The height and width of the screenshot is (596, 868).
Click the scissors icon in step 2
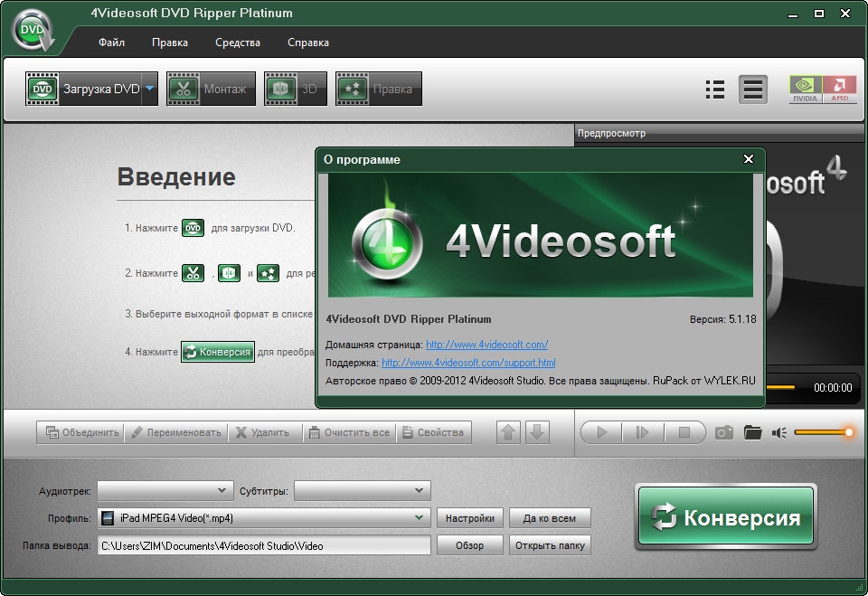pos(193,273)
